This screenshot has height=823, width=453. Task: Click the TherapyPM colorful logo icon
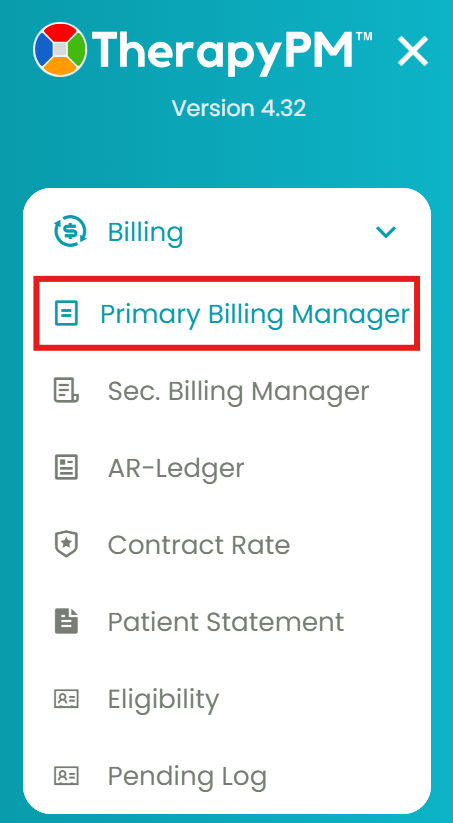pos(59,49)
